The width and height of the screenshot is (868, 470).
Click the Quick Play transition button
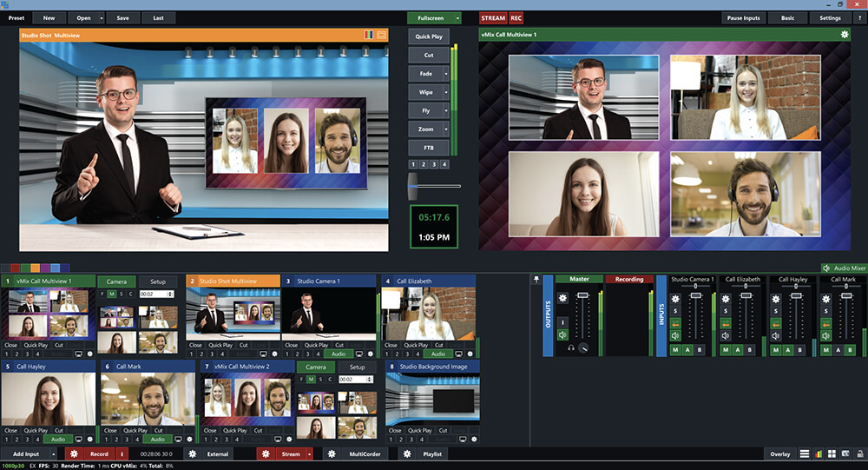tap(429, 36)
